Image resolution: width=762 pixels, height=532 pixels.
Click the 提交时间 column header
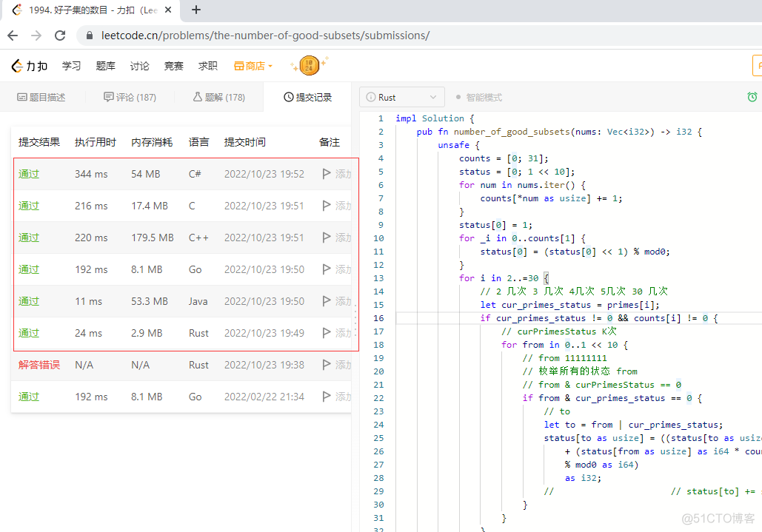244,142
